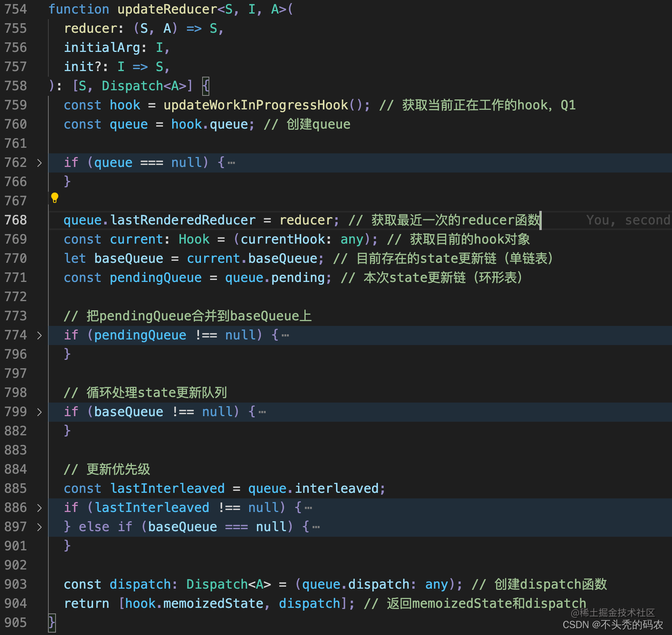Click lastRenderedReducer property on line 768
This screenshot has height=635, width=672.
(183, 220)
